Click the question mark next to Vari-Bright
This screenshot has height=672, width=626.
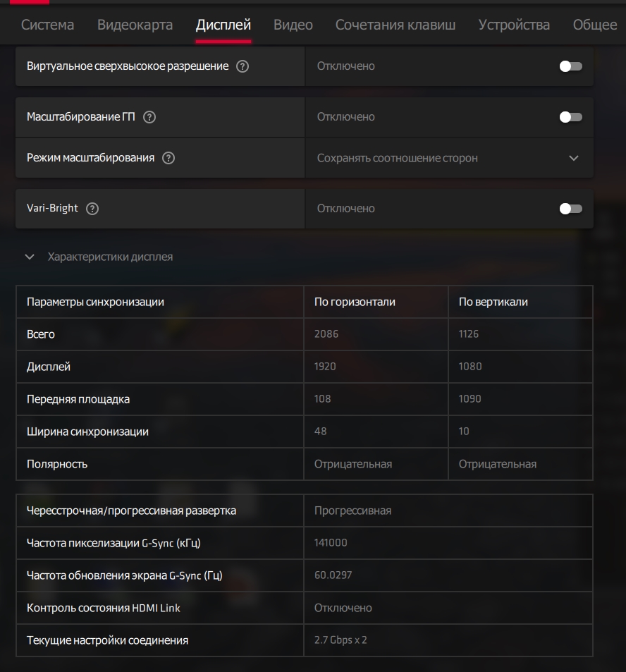pos(92,209)
